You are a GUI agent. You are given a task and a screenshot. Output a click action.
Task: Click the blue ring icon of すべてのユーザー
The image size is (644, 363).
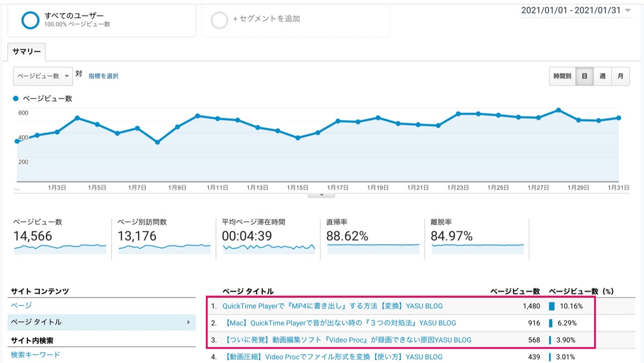pos(31,20)
